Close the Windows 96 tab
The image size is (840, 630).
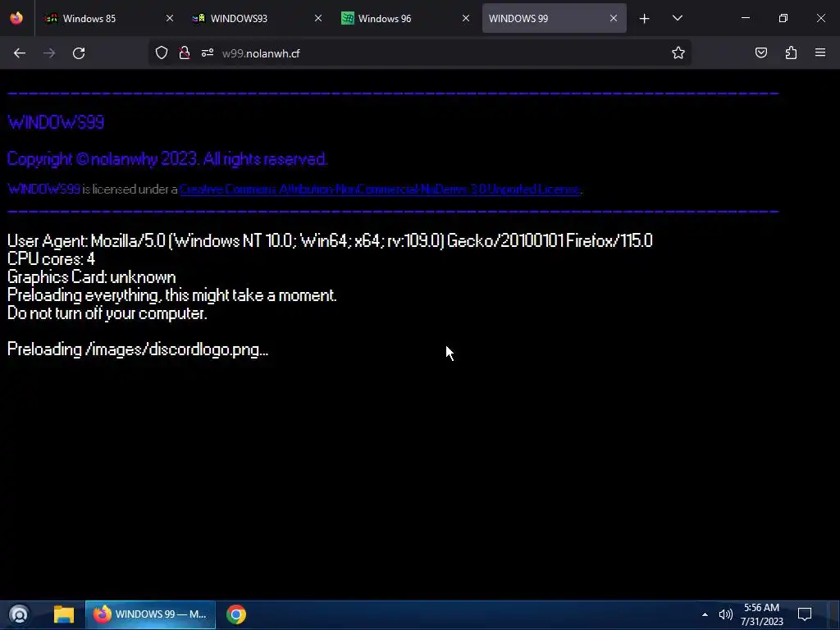click(466, 18)
